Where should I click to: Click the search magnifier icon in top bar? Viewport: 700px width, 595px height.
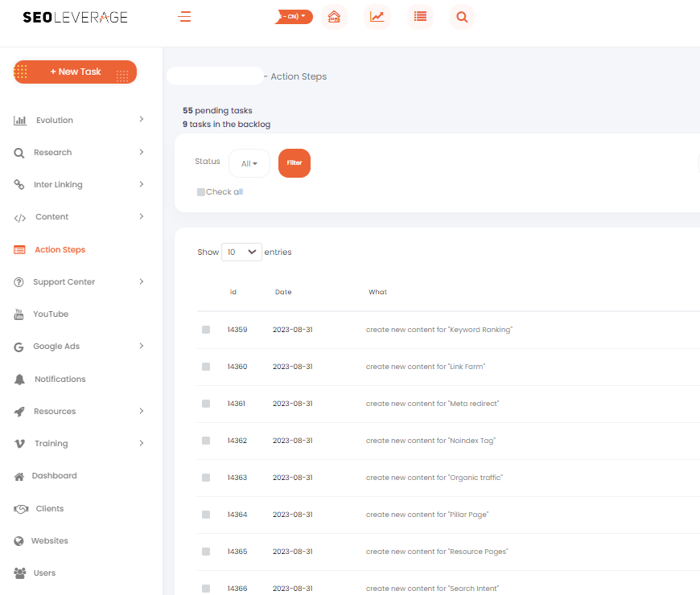(x=462, y=17)
